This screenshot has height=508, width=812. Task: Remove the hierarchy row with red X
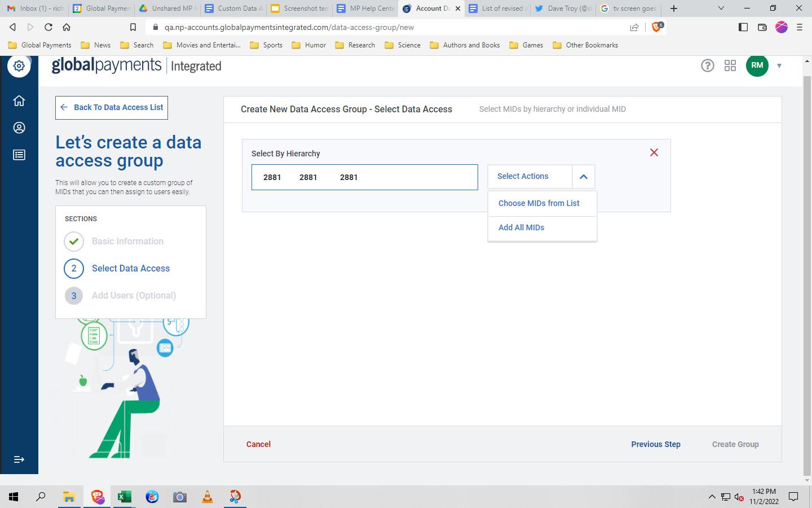(x=654, y=152)
